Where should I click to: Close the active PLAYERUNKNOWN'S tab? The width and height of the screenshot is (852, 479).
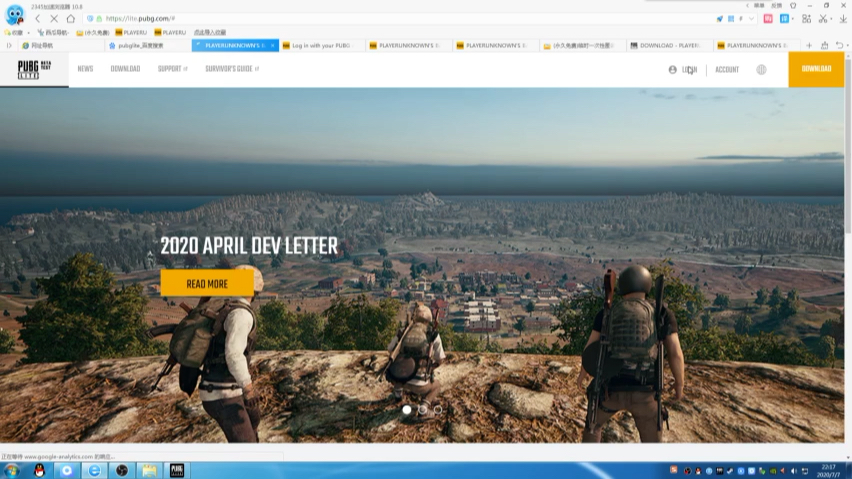pos(272,46)
